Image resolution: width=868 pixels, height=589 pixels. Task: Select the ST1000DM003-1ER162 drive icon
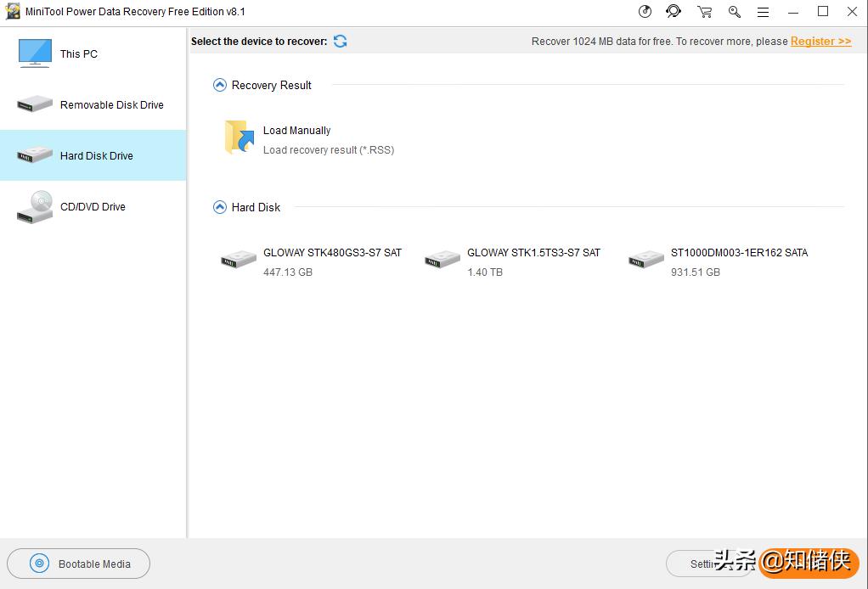tap(646, 259)
